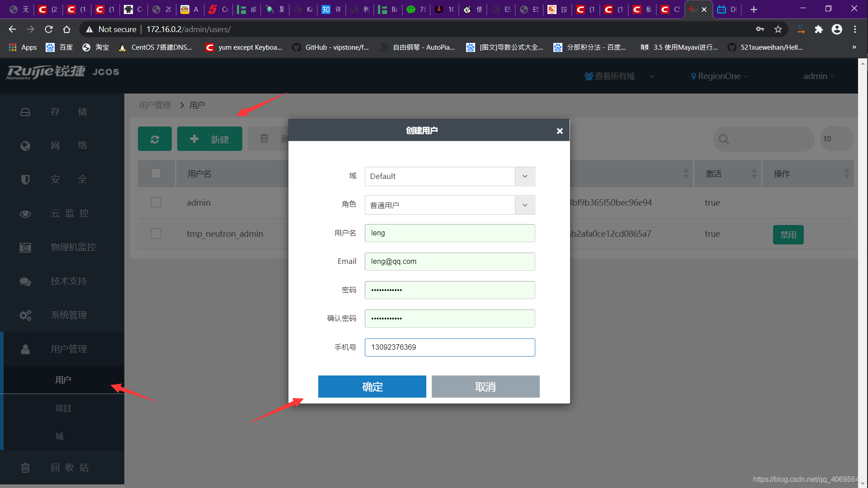The height and width of the screenshot is (488, 868).
Task: Check the tmp_neutron_admin row checkbox
Action: click(x=156, y=234)
